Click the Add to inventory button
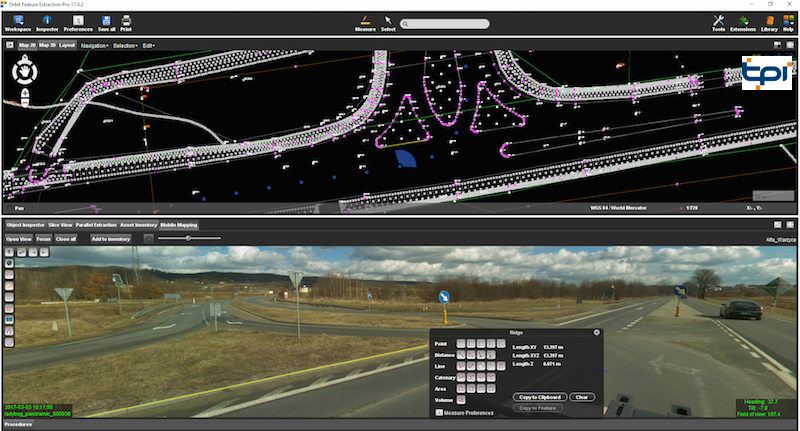Screen dimensions: 800x431 [111, 239]
